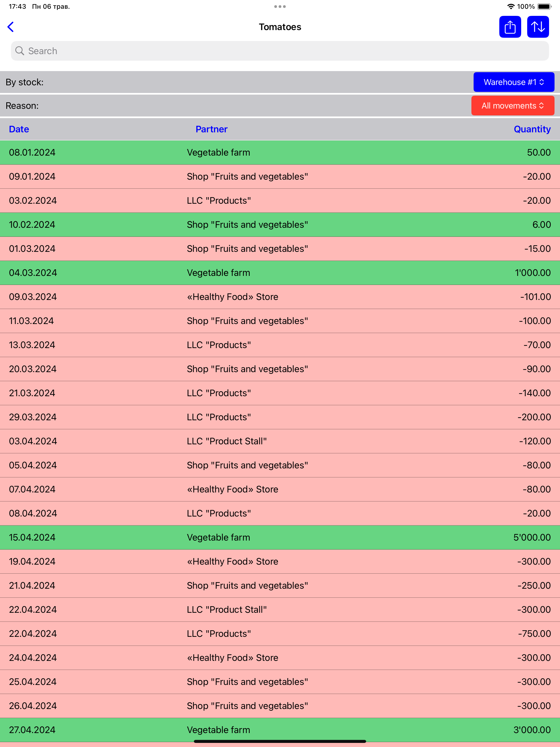Tap the search magnifier icon

[20, 51]
